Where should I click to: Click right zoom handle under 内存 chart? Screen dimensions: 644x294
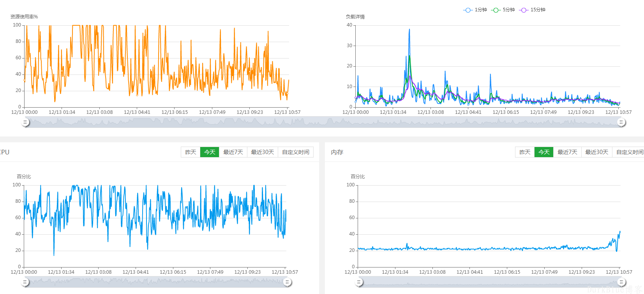point(621,282)
